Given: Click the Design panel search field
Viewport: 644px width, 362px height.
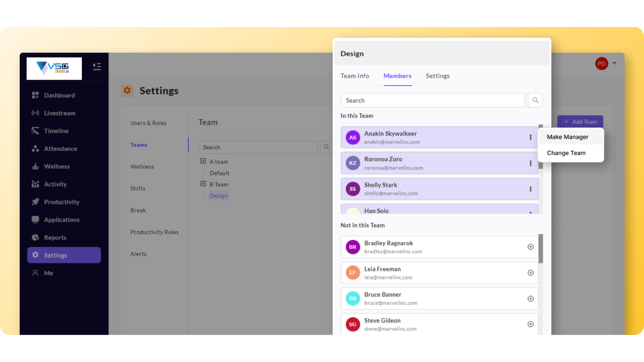Looking at the screenshot, I should point(433,100).
